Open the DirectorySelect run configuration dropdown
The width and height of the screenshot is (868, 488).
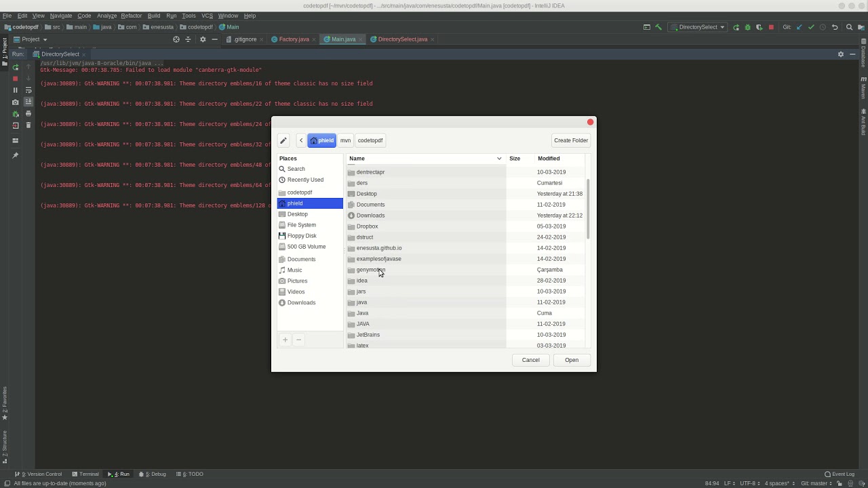pos(697,27)
